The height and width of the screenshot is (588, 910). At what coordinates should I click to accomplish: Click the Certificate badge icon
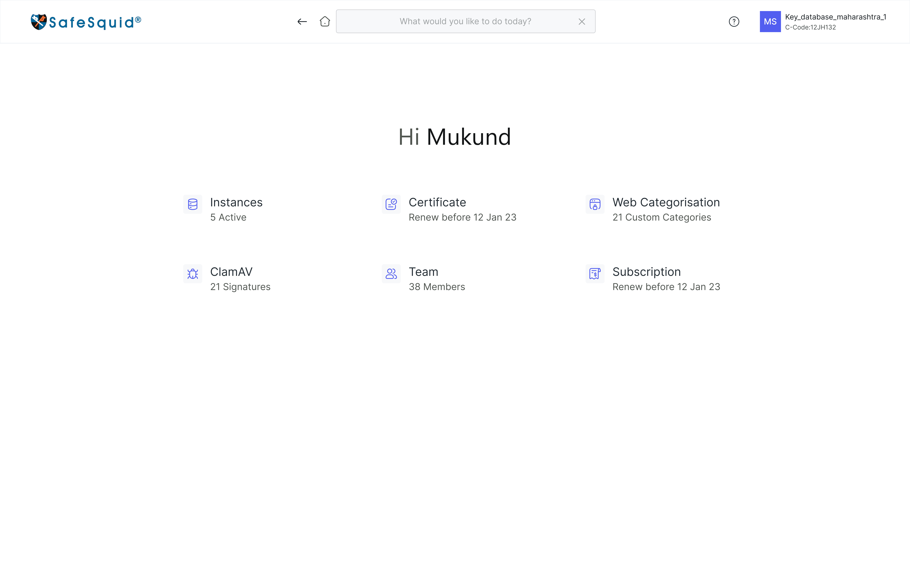click(391, 204)
